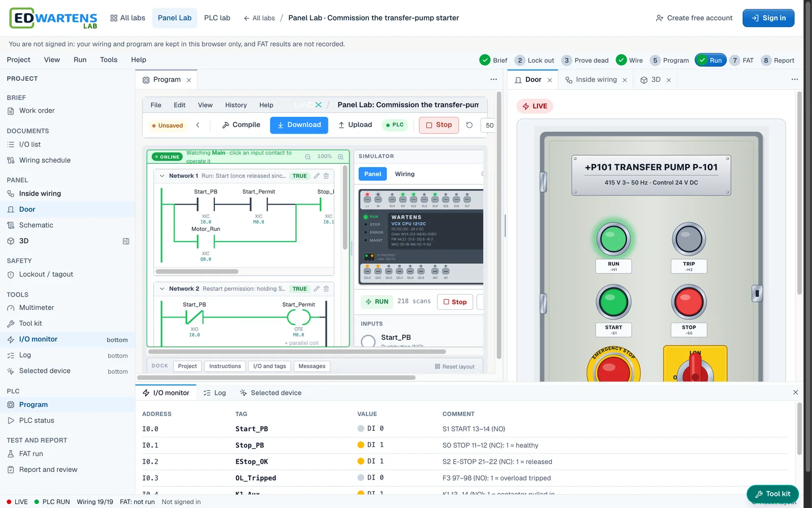Image resolution: width=812 pixels, height=508 pixels.
Task: Stop the simulator with its Stop button
Action: (x=455, y=302)
